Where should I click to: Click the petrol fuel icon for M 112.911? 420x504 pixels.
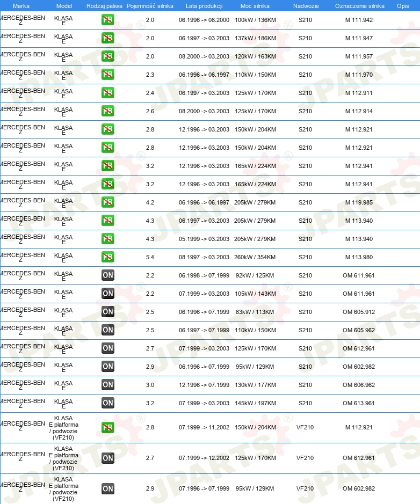point(108,93)
